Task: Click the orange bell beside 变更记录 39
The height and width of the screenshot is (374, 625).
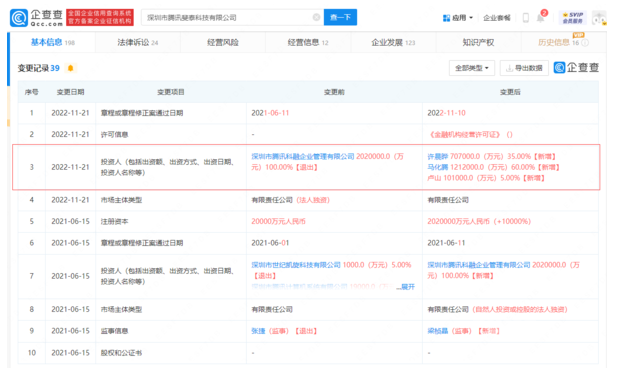Action: coord(71,68)
